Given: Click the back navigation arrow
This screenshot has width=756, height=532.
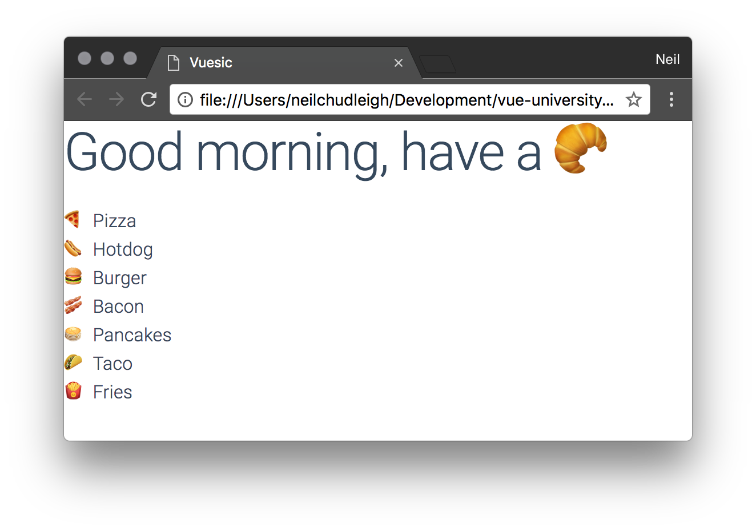Looking at the screenshot, I should pos(84,99).
